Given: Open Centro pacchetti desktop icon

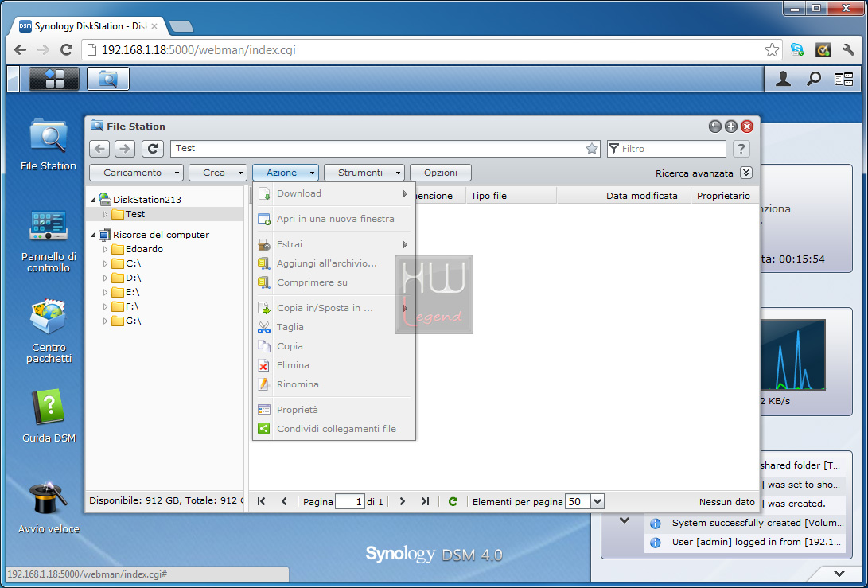Looking at the screenshot, I should pyautogui.click(x=49, y=331).
